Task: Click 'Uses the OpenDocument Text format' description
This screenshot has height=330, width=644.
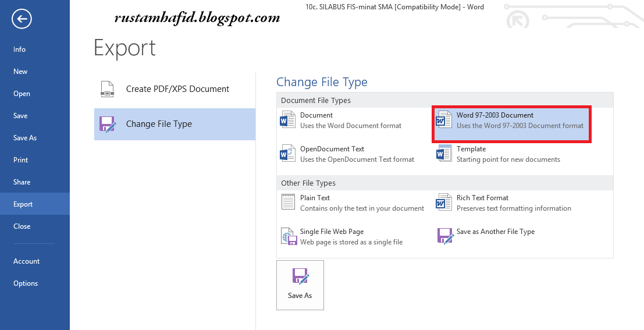Action: (357, 159)
